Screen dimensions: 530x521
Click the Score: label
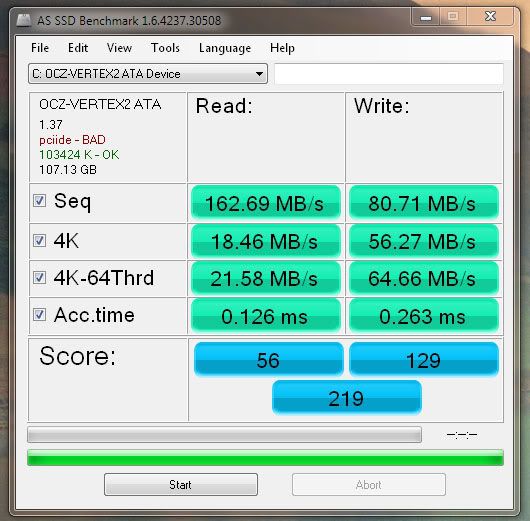pyautogui.click(x=77, y=356)
